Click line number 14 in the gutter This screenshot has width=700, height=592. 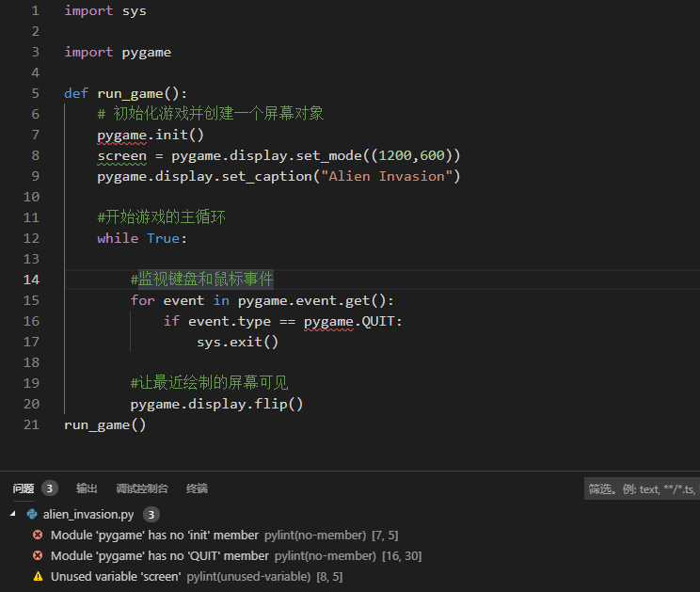click(31, 280)
